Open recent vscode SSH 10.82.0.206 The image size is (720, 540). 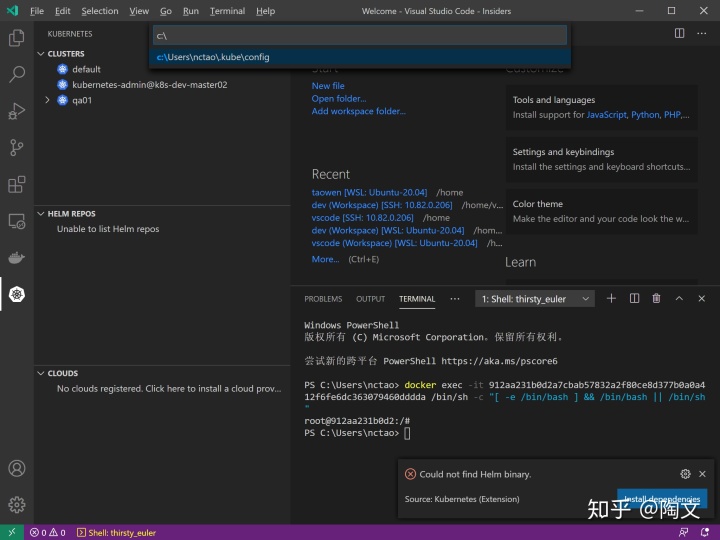coord(362,218)
